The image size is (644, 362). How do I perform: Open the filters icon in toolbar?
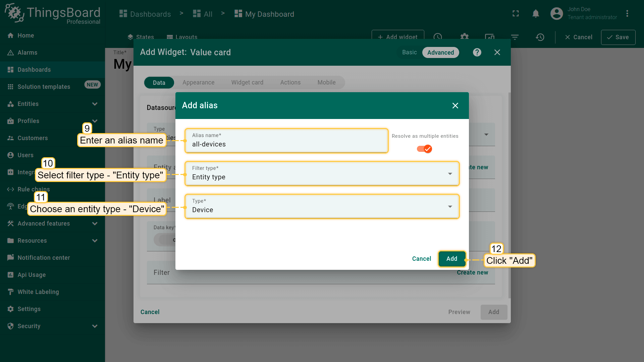click(x=515, y=37)
